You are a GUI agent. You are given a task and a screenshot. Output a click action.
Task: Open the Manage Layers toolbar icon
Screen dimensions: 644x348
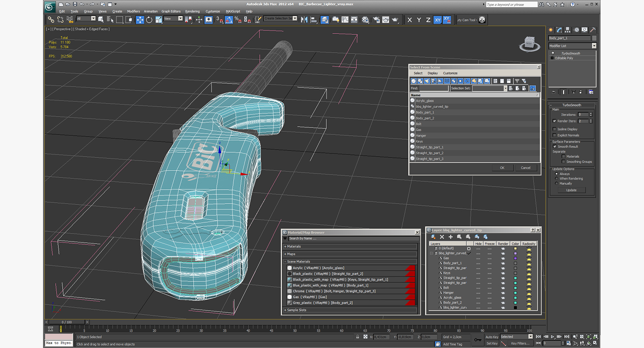(x=325, y=20)
